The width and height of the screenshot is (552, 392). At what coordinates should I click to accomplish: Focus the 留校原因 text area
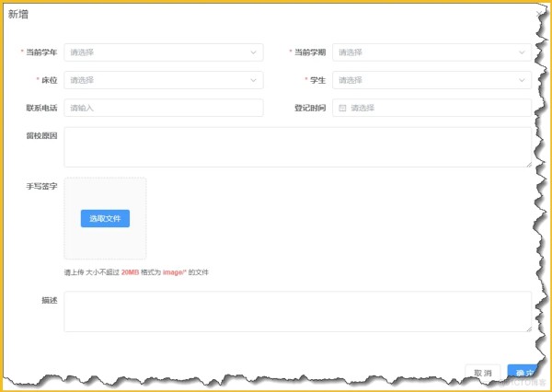(297, 147)
